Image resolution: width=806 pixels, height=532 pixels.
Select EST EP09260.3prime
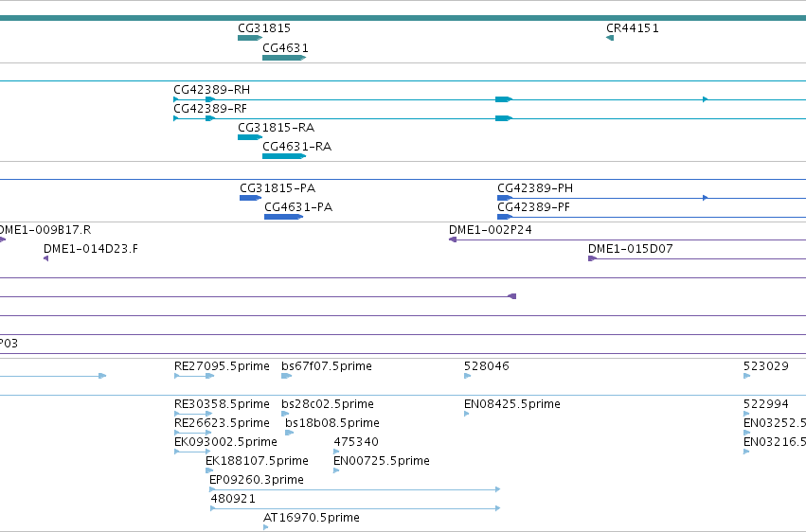(x=257, y=481)
